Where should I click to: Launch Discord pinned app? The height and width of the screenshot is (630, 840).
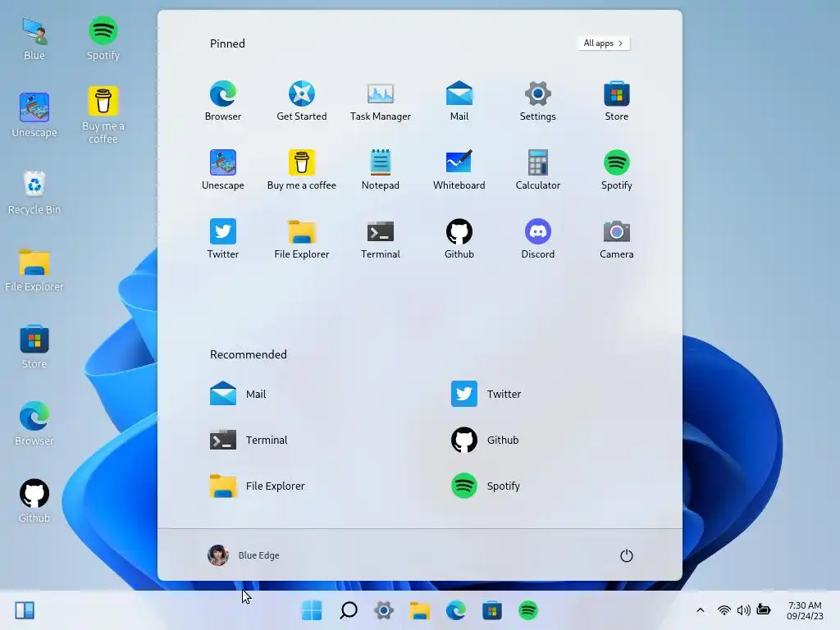click(538, 239)
